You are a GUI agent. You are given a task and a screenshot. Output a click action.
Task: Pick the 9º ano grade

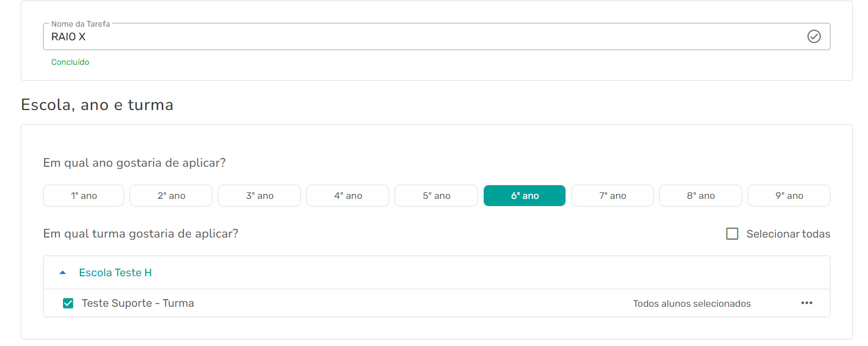coord(789,196)
